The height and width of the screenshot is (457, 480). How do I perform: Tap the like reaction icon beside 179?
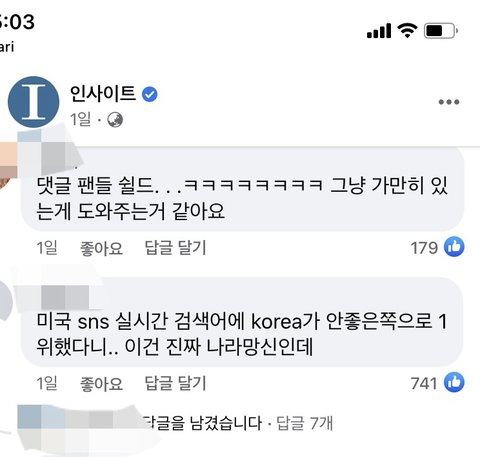pyautogui.click(x=454, y=247)
